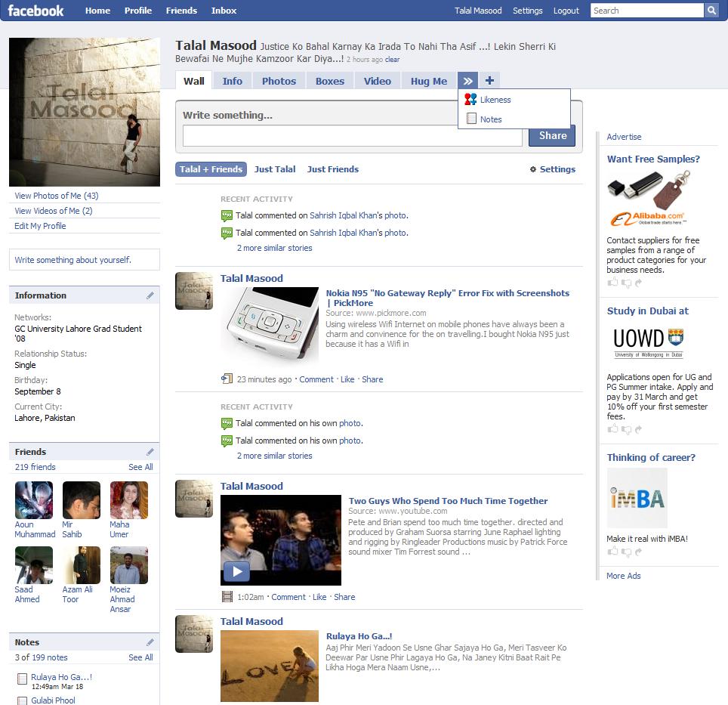Comment on the Two Guys video post
The width and height of the screenshot is (728, 705).
pyautogui.click(x=288, y=597)
